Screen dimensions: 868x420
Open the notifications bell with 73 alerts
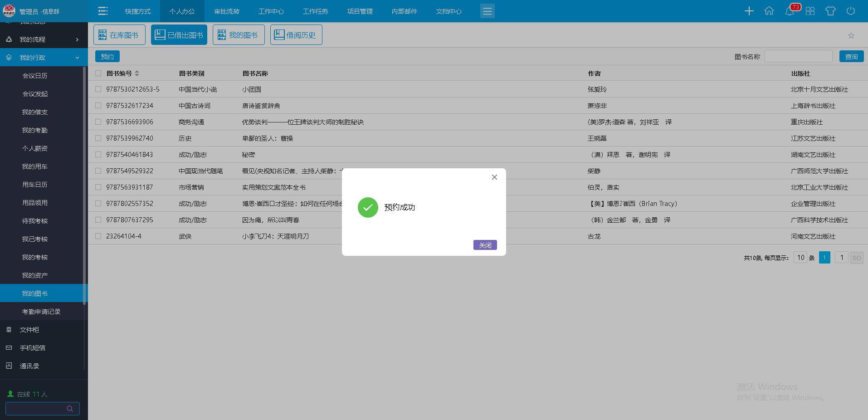pyautogui.click(x=790, y=11)
